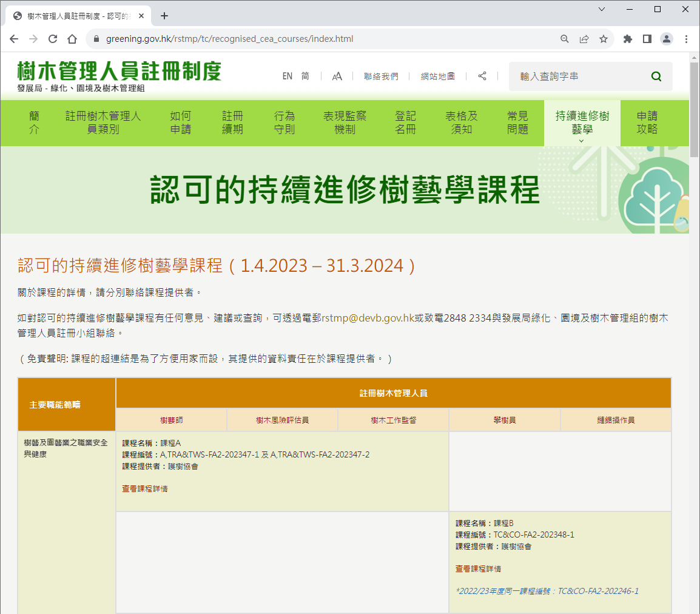
Task: Open the share icon in header
Action: coord(482,76)
